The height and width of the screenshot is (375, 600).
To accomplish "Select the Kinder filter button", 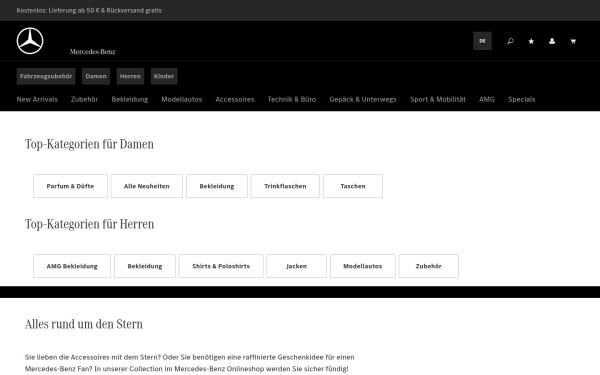I will [164, 76].
